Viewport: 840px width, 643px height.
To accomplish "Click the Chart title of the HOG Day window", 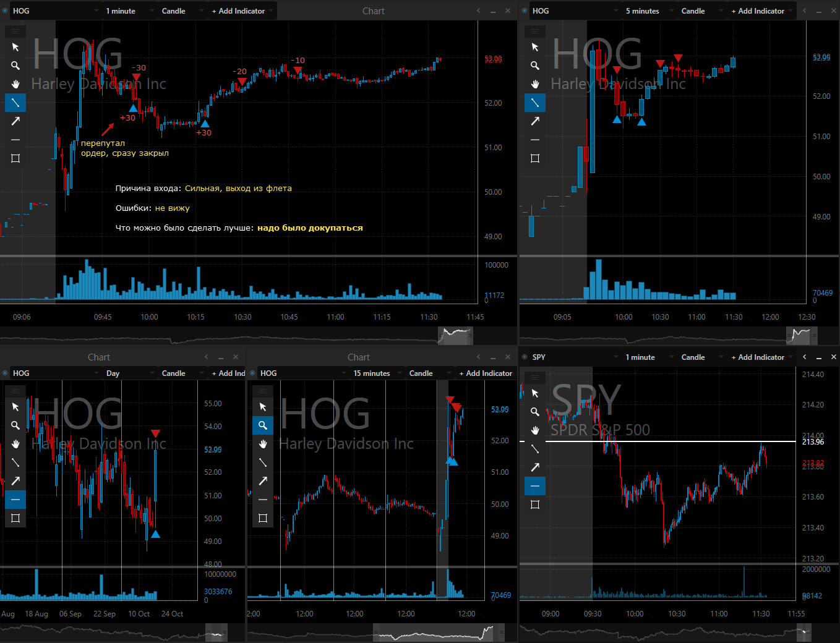I will (99, 357).
